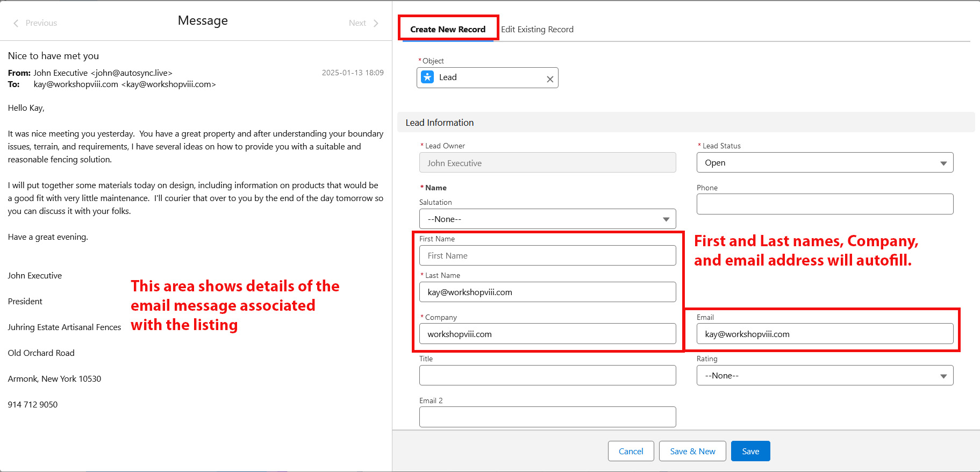Switch to Create New Record tab
Screen dimensions: 980x472
pos(447,30)
